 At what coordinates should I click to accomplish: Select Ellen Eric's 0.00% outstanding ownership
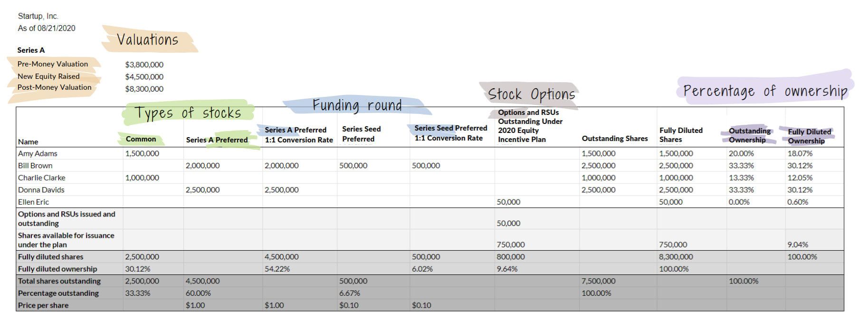point(739,202)
